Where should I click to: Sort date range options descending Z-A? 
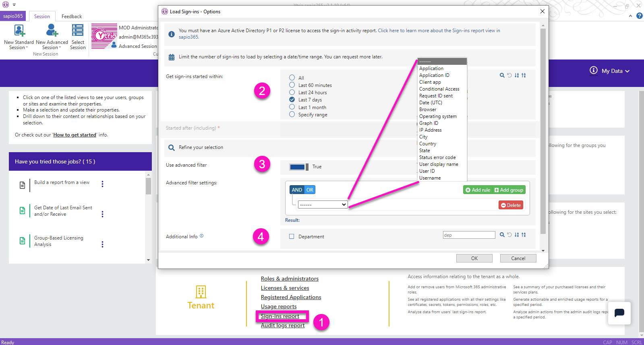point(524,75)
